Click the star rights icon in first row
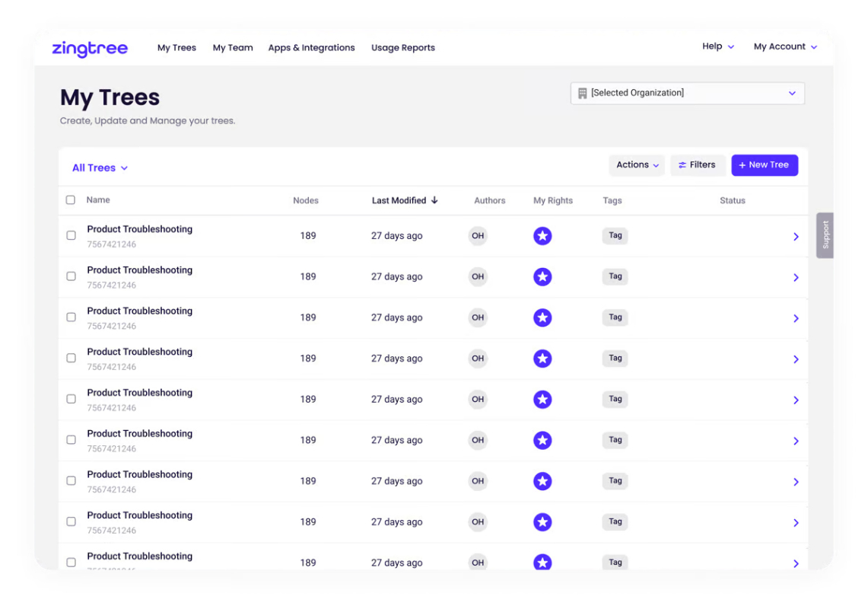868x609 pixels. 542,235
